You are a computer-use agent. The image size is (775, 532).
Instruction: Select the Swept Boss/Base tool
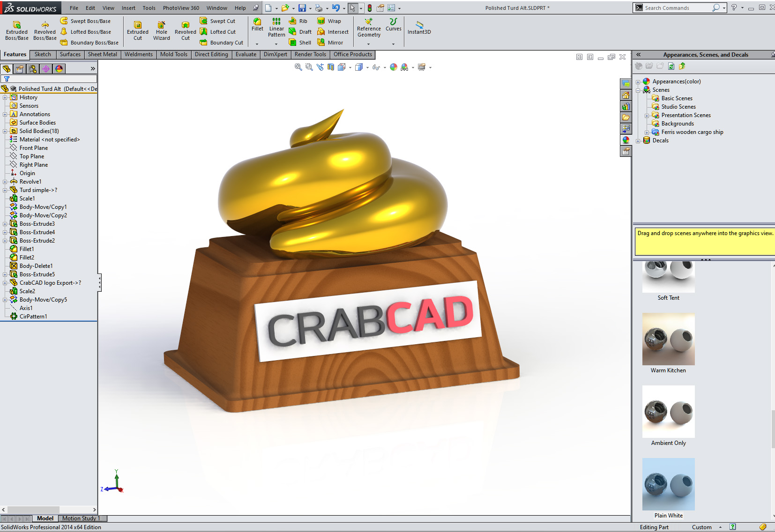[86, 21]
